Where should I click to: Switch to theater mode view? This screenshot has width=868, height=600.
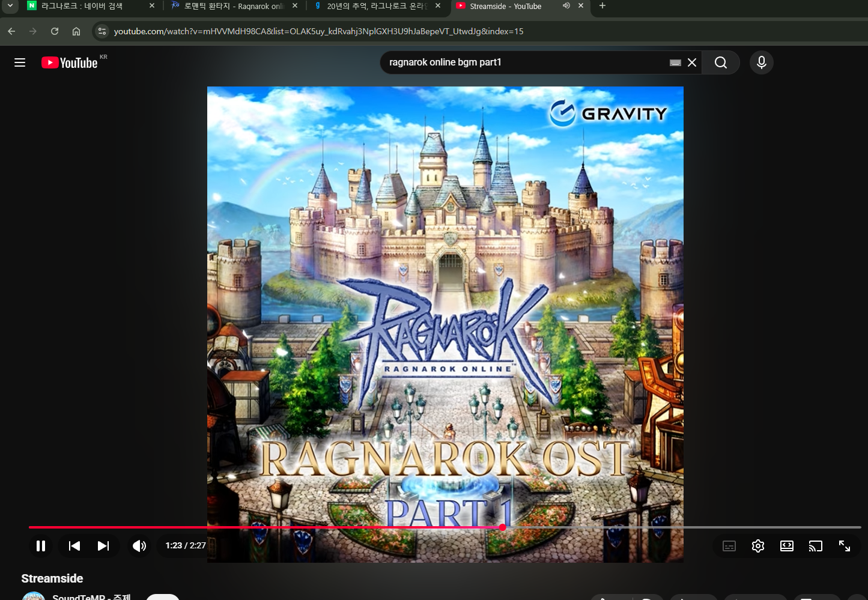pos(787,546)
